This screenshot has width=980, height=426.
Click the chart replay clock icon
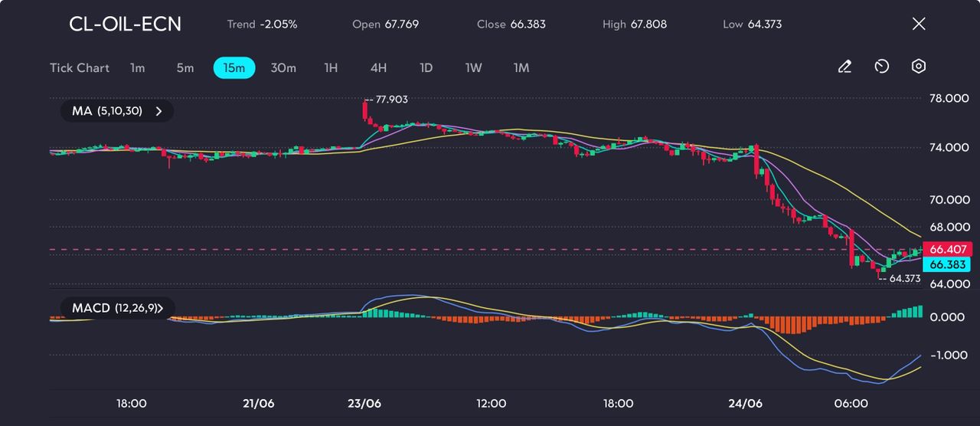point(881,67)
